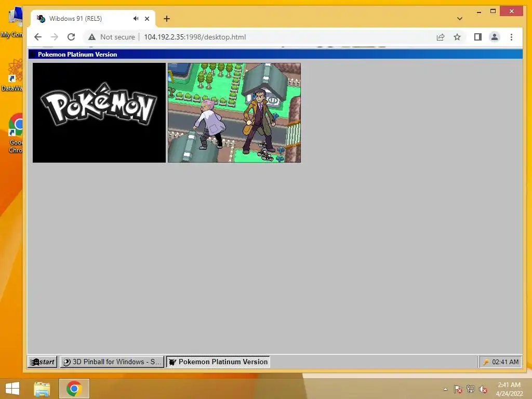Click the key icon in the Wibdows tray

(486, 362)
